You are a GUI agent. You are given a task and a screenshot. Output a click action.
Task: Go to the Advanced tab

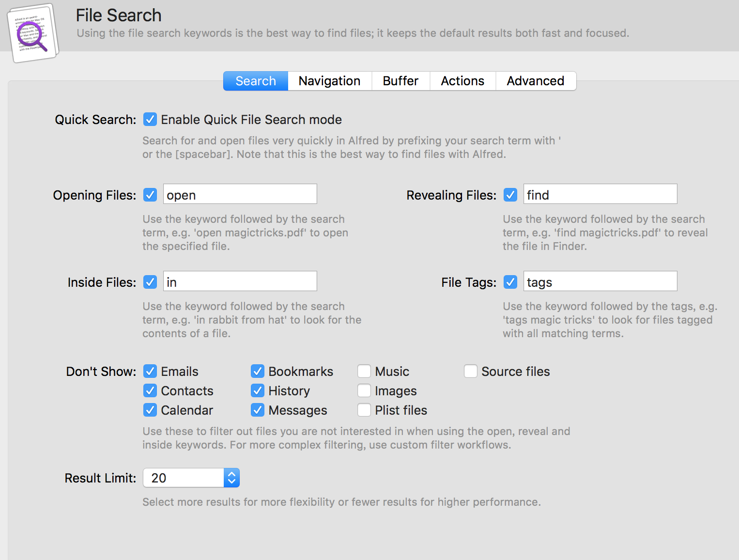(535, 81)
